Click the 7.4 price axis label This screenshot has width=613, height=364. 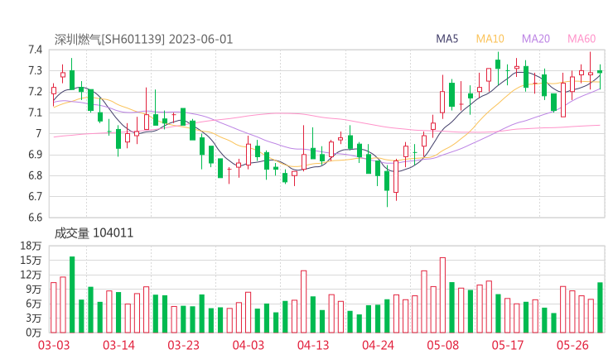coord(33,50)
